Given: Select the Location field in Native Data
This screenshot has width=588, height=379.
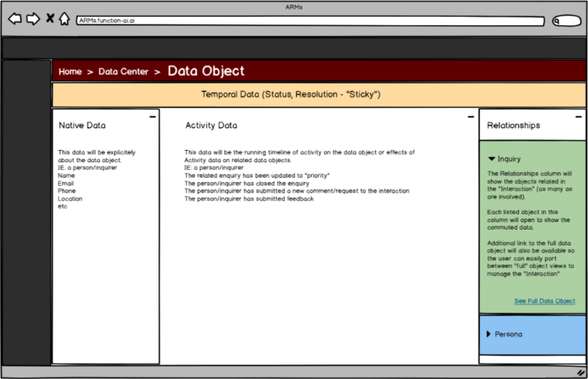Looking at the screenshot, I should [70, 198].
